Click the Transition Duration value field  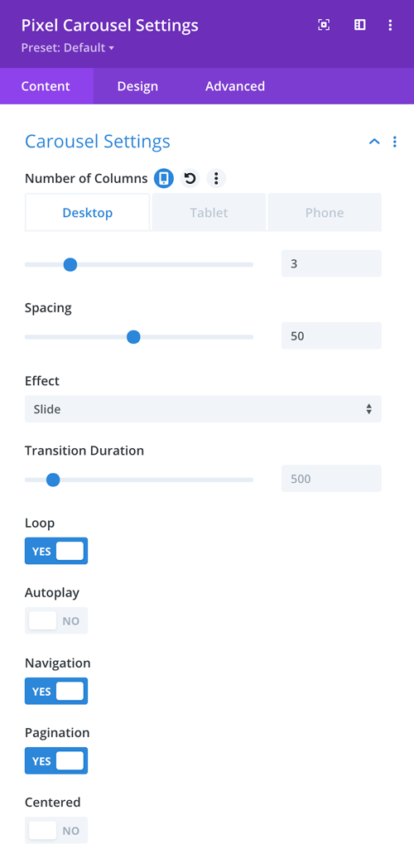[331, 478]
